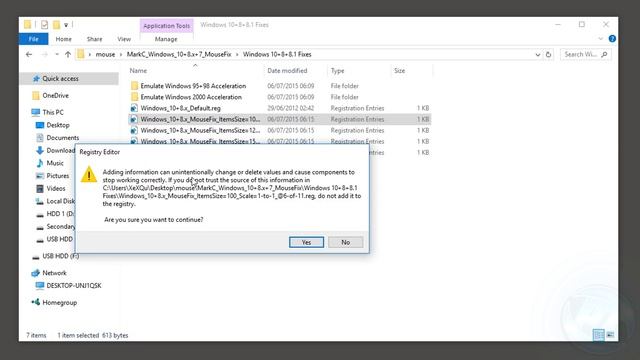Expand the ribbon with the chevron
The height and width of the screenshot is (360, 640).
pyautogui.click(x=600, y=39)
